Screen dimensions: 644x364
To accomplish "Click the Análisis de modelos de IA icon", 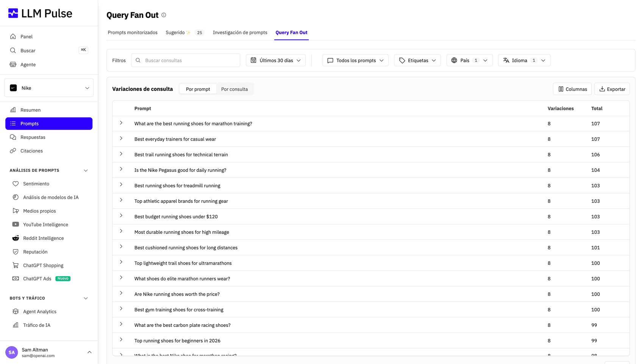I will click(x=16, y=197).
